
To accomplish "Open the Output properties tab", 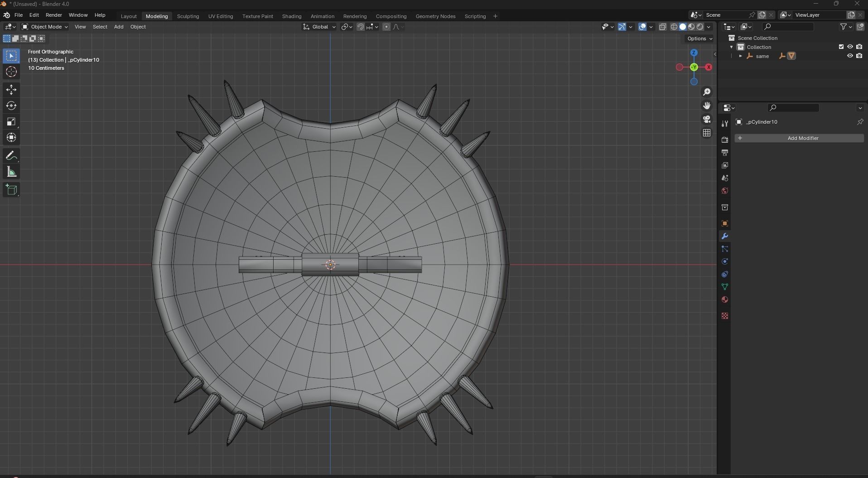I will [724, 153].
